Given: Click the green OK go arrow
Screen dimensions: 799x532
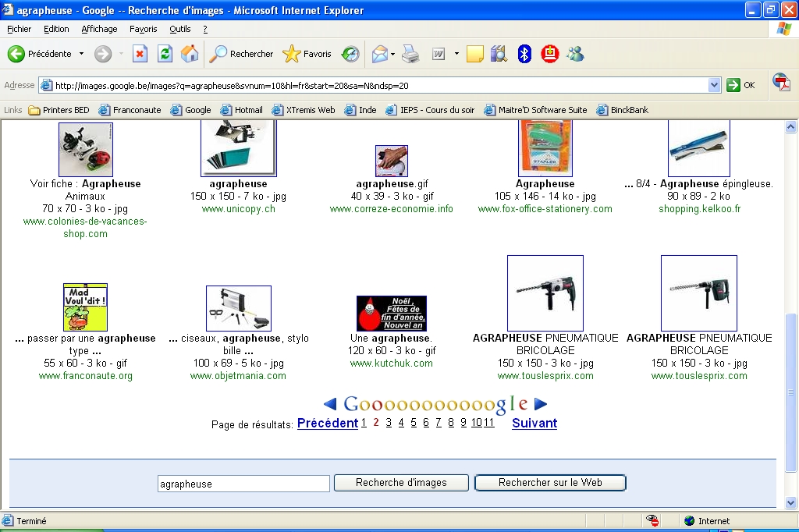Looking at the screenshot, I should pyautogui.click(x=733, y=85).
